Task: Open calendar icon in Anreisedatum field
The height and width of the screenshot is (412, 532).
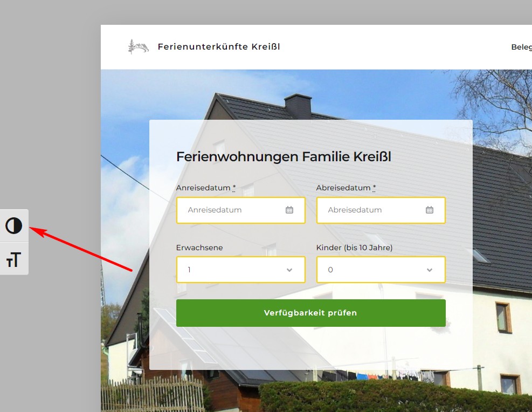Action: tap(289, 210)
